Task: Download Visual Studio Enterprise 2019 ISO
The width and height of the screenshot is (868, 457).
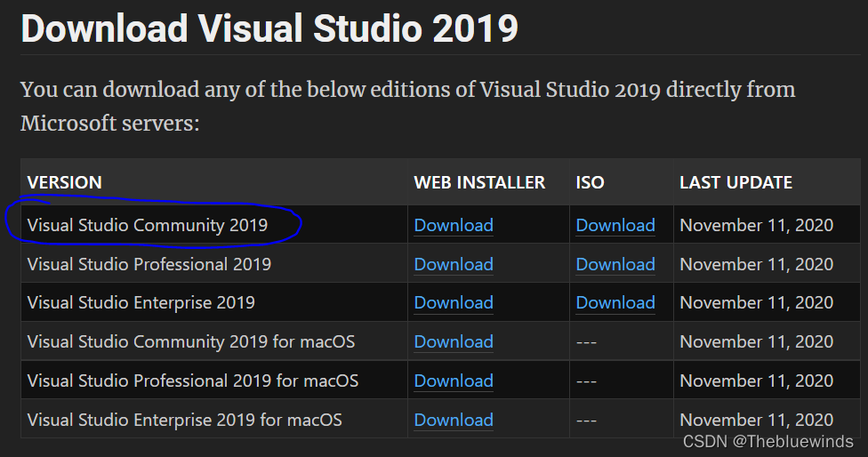Action: point(615,302)
